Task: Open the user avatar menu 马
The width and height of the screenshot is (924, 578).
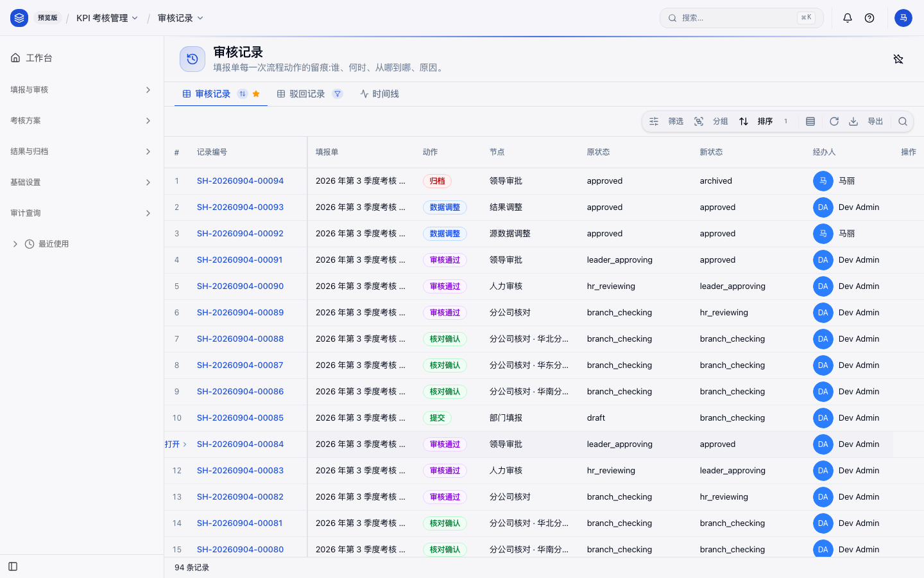Action: click(x=903, y=18)
